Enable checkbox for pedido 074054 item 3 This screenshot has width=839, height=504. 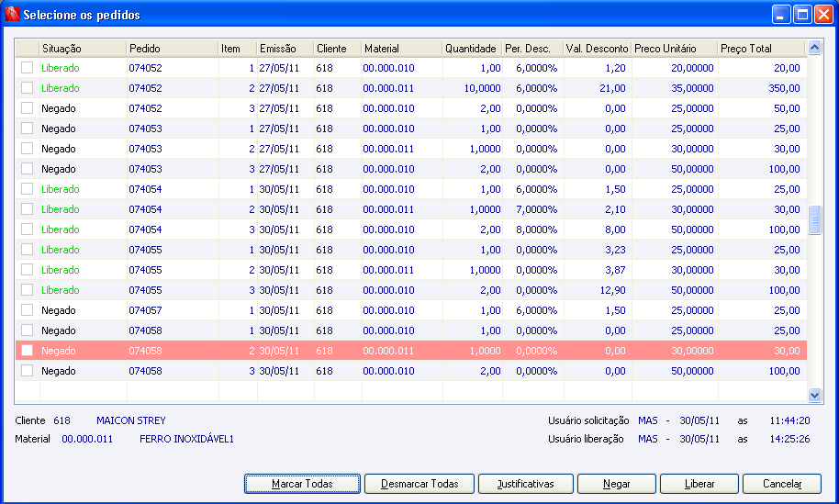(27, 229)
